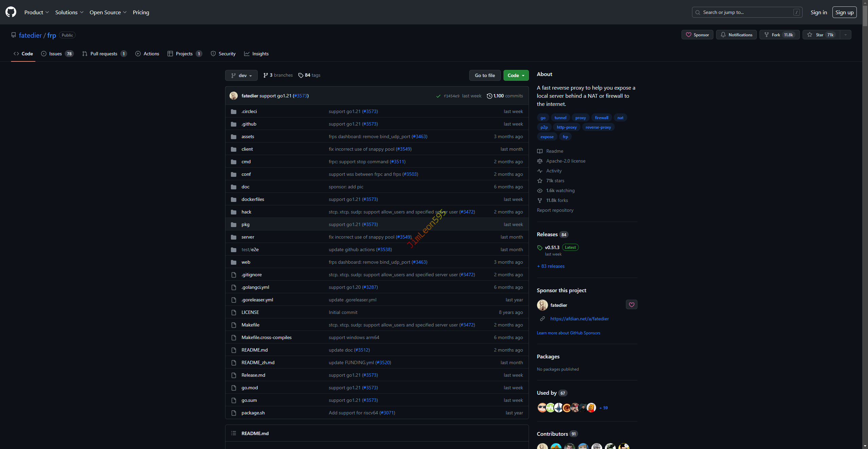Click the GitHub Octocat logo
Image resolution: width=868 pixels, height=449 pixels.
[11, 12]
